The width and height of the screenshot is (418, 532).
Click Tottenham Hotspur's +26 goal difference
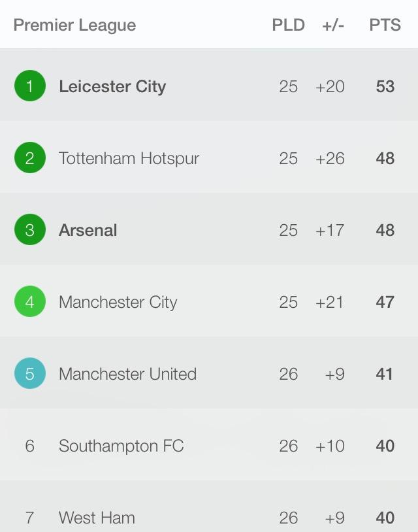click(330, 158)
